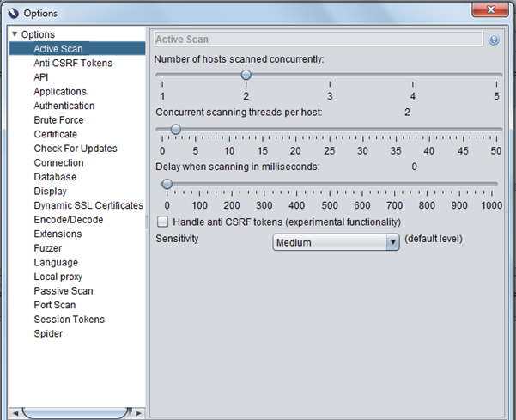Click the threads per host slider handle
Viewport: 516px width, 420px height.
(x=175, y=130)
